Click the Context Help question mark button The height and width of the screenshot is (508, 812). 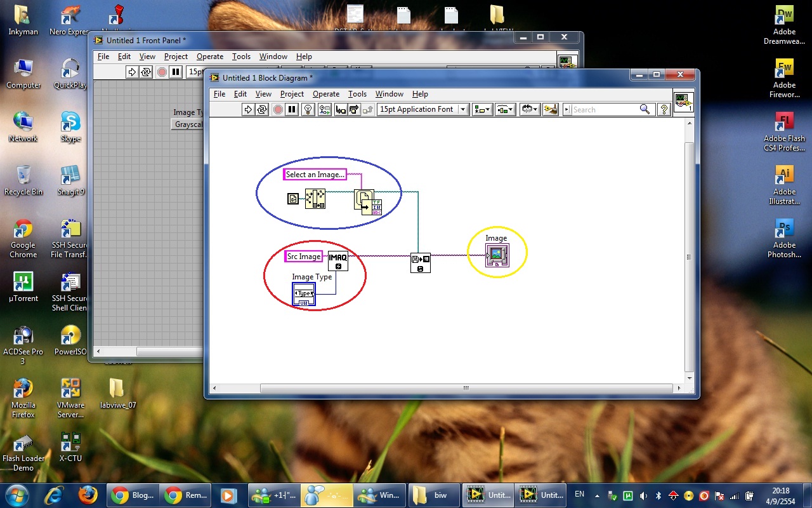[x=664, y=109]
